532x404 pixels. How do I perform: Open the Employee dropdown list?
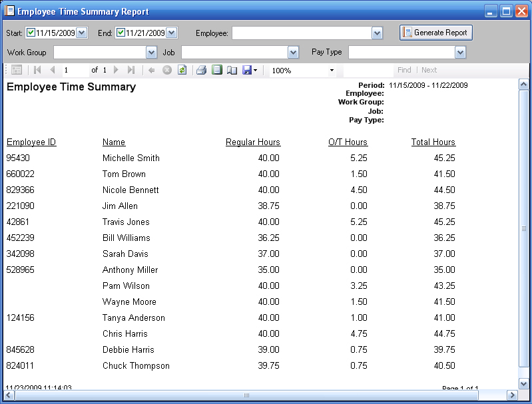coord(377,33)
